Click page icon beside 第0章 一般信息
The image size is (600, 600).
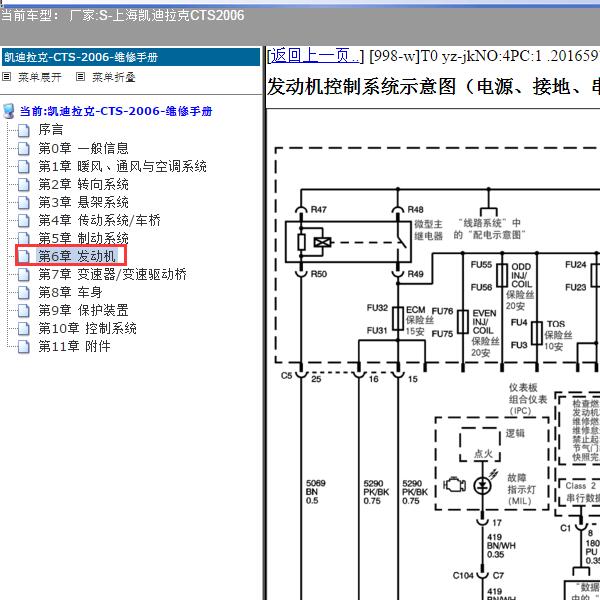24,149
